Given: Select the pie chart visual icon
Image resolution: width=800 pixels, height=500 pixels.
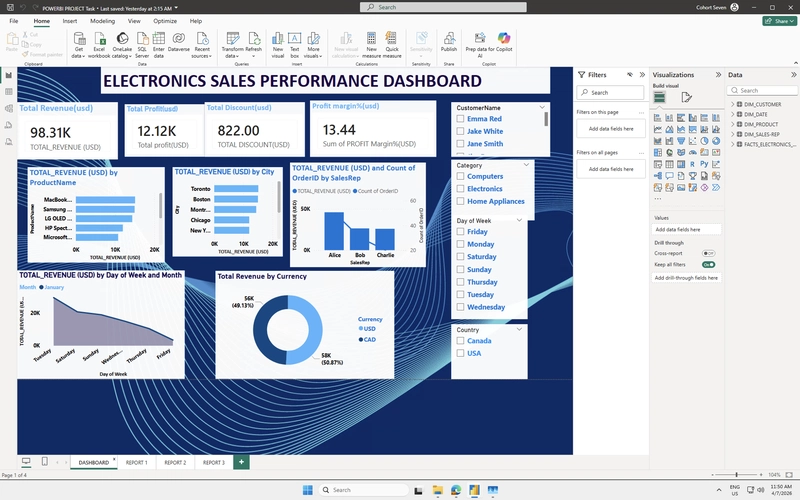Looking at the screenshot, I should (x=704, y=141).
